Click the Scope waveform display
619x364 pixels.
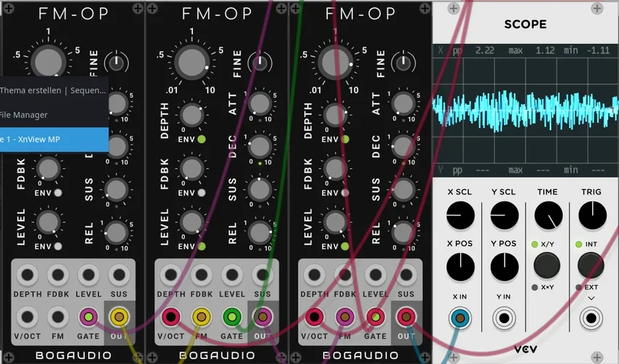tap(526, 111)
